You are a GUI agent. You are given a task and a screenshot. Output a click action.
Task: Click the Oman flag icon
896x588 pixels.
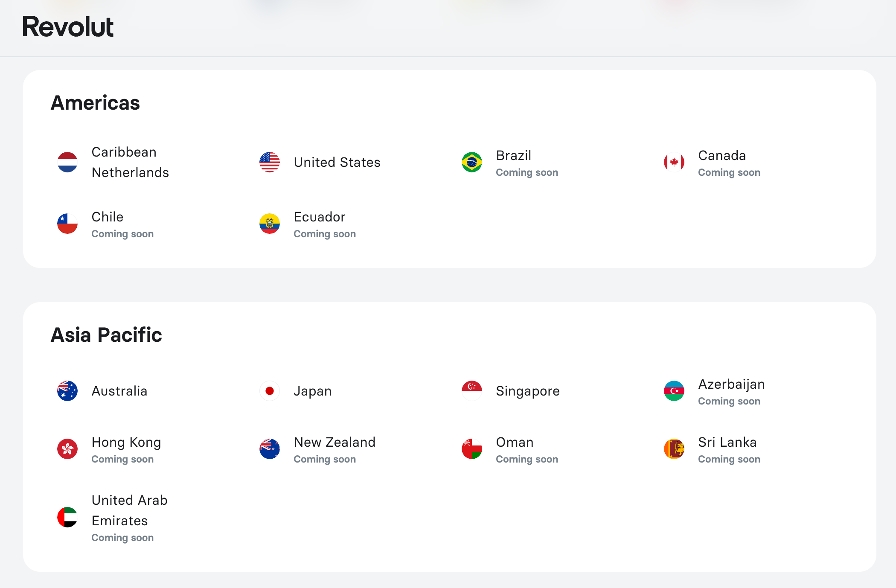[471, 449]
